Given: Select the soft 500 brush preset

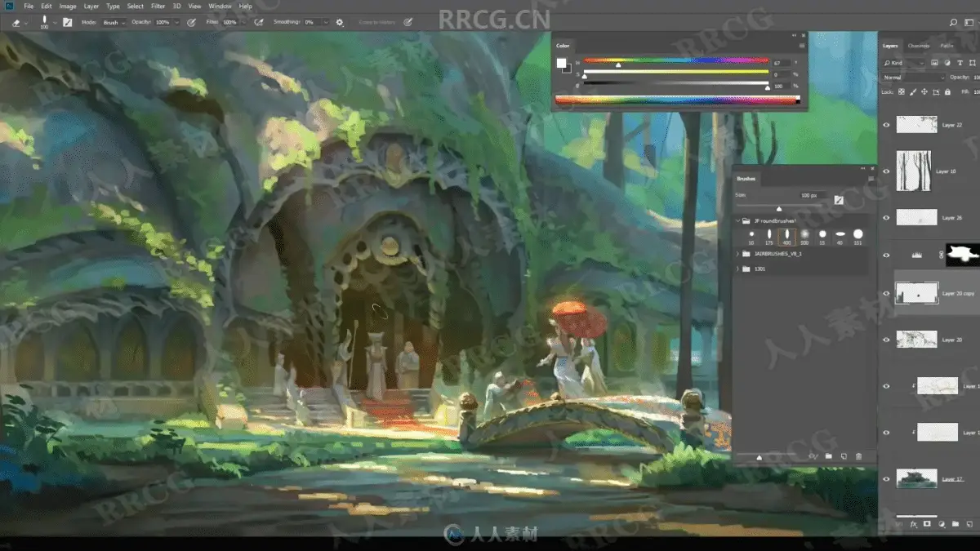Looking at the screenshot, I should pos(804,237).
